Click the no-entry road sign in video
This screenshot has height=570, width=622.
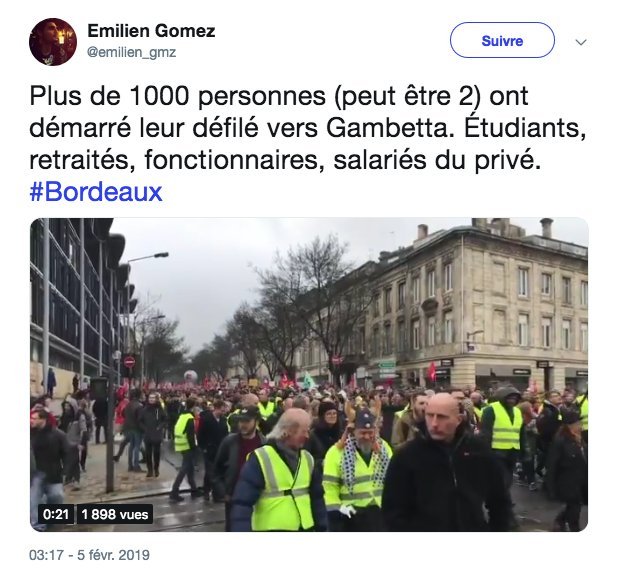(x=129, y=362)
